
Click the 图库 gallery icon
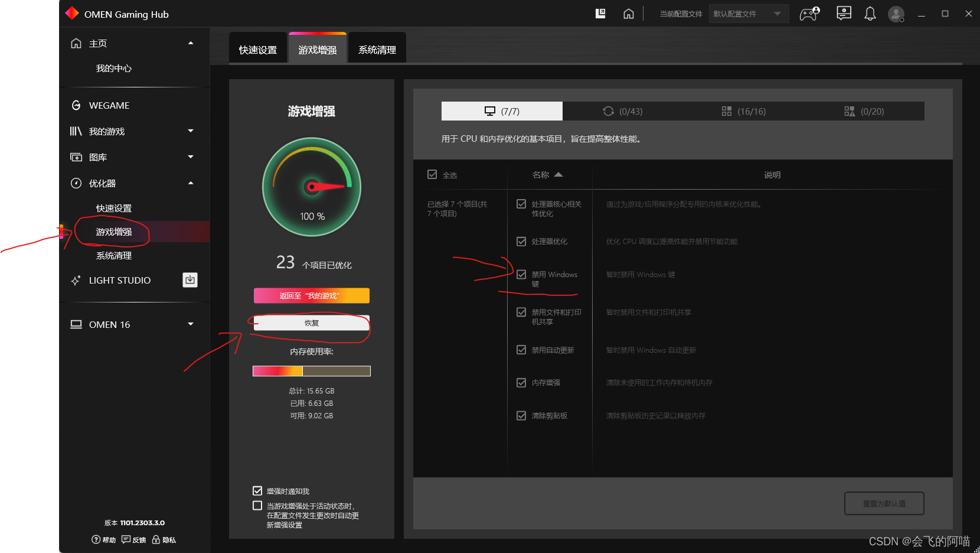pos(76,157)
